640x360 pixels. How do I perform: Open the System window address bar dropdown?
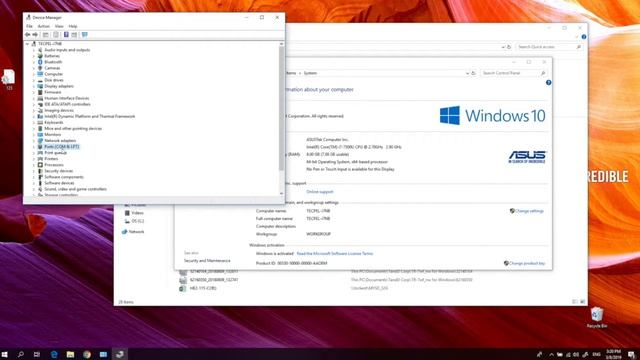(x=467, y=73)
